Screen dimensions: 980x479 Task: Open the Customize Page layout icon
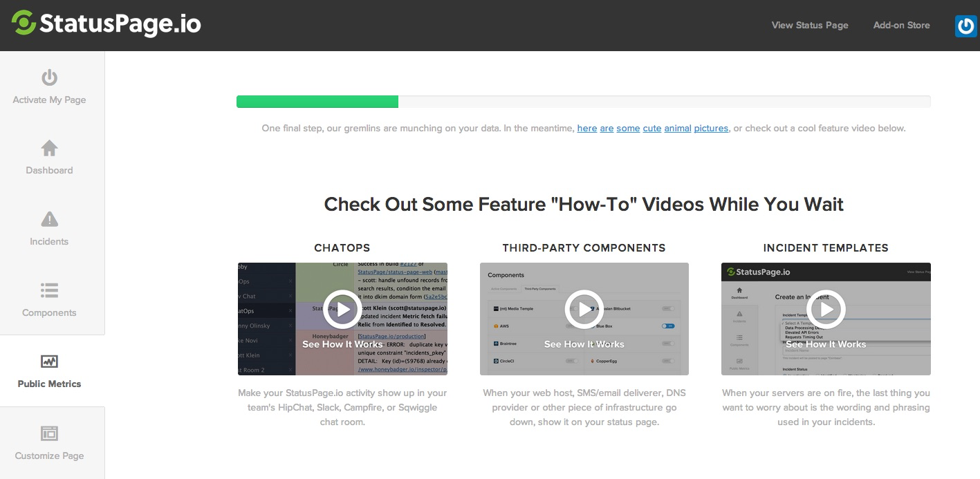click(49, 433)
